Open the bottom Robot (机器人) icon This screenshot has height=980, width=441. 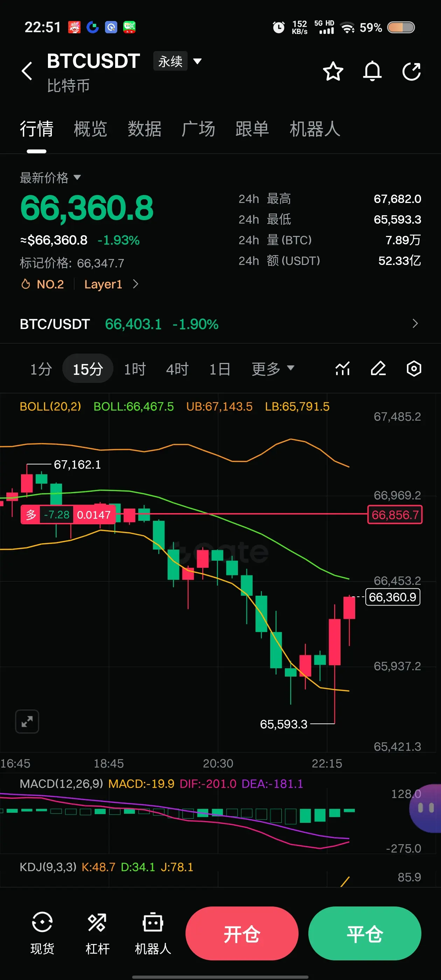pos(153,933)
